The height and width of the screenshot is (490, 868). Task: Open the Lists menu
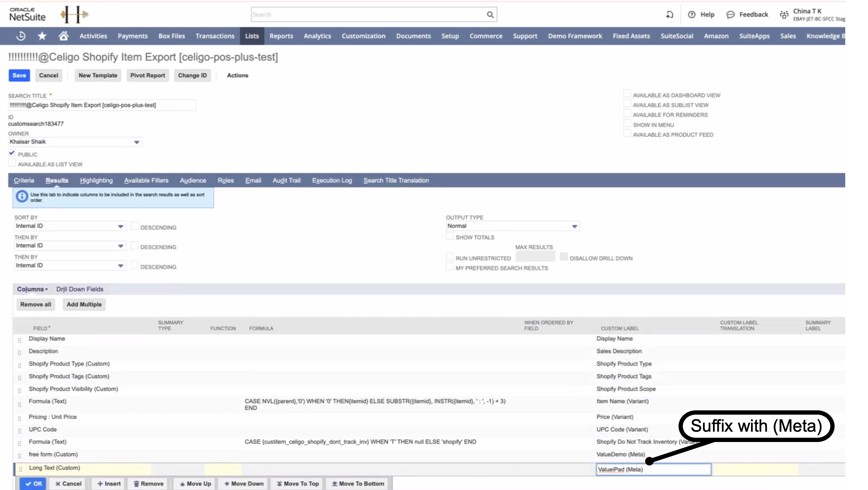(x=252, y=36)
